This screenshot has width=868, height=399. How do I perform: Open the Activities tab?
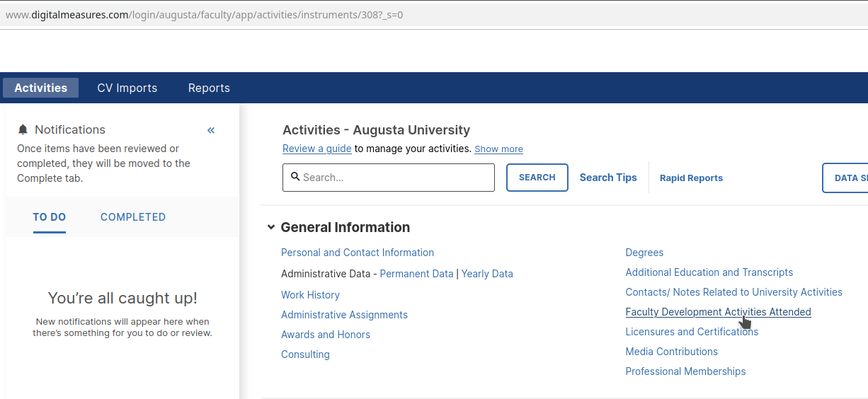pos(40,88)
